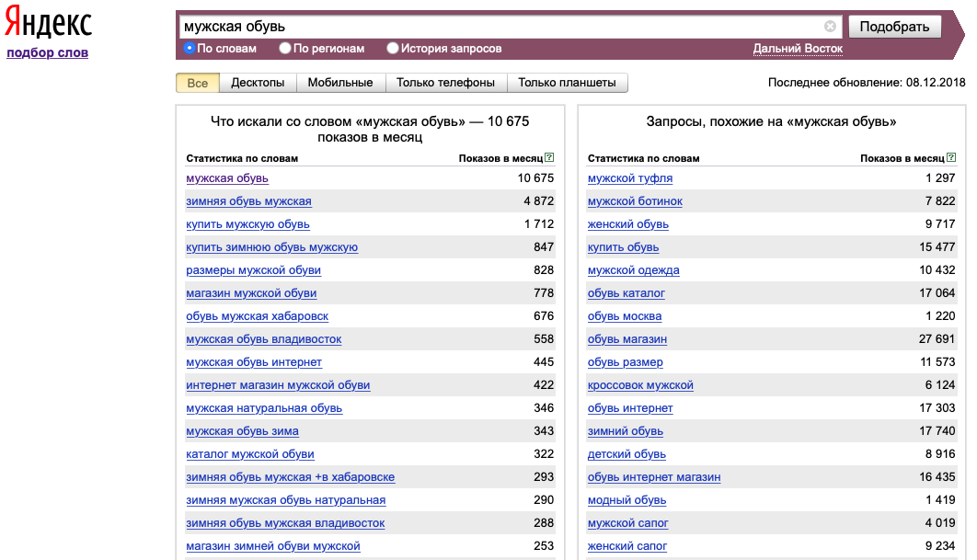
Task: Click the 'Подобрать' button
Action: coord(895,26)
